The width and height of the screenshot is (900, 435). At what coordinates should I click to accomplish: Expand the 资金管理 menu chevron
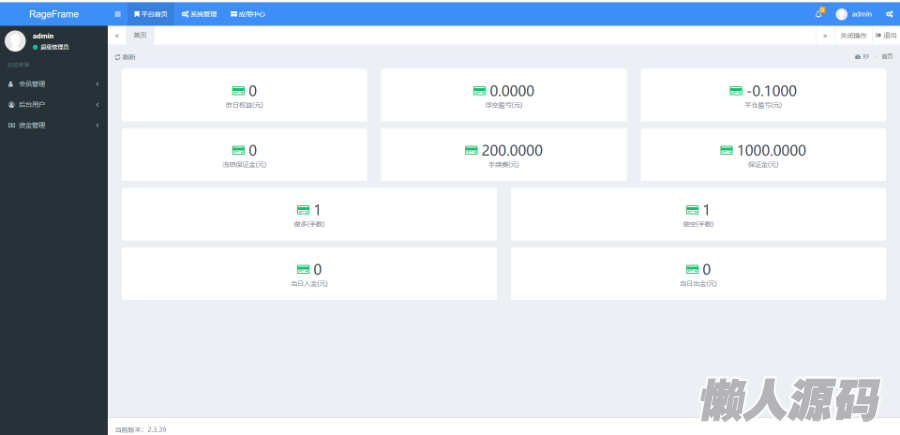(x=97, y=125)
